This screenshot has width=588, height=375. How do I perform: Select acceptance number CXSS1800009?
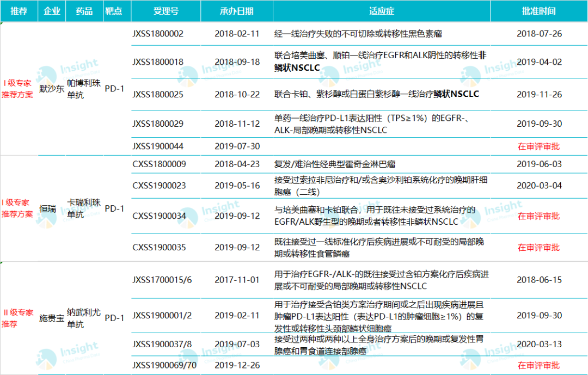point(159,164)
